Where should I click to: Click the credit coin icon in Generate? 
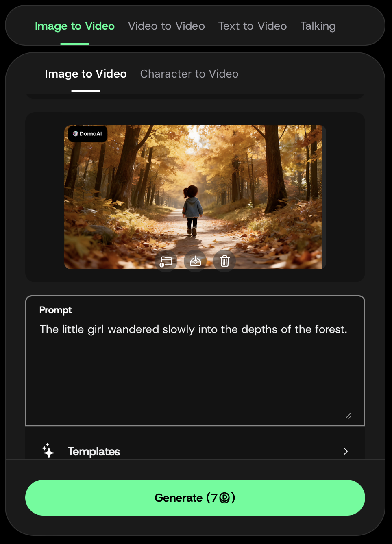point(224,498)
